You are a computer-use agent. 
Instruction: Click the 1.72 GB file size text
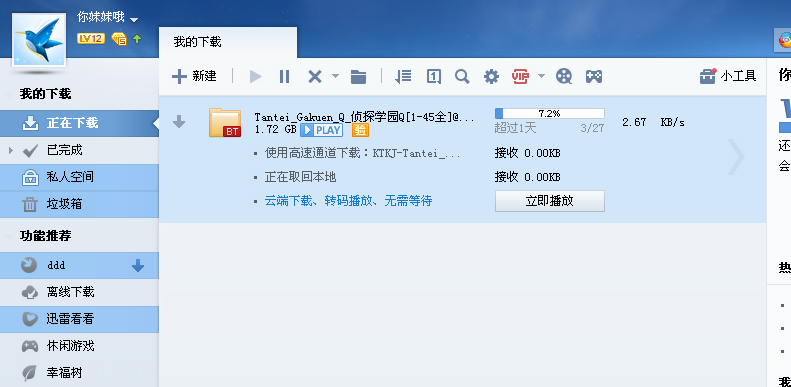(275, 130)
